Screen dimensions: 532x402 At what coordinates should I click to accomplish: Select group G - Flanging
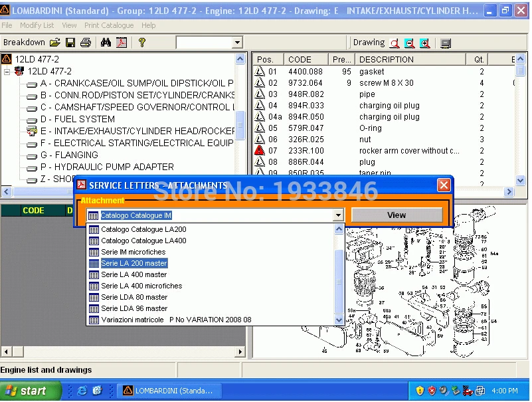[69, 155]
